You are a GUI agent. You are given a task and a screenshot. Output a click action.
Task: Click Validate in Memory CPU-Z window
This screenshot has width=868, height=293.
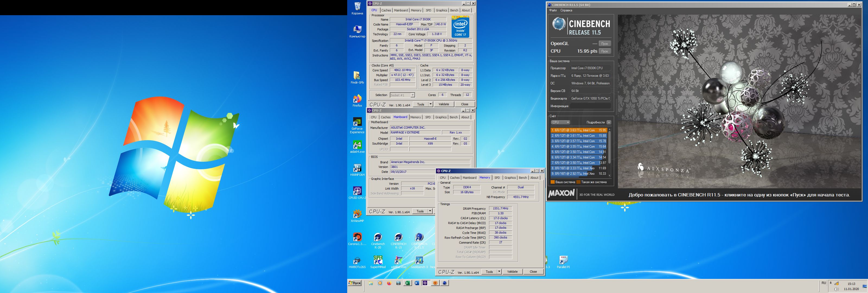click(512, 271)
